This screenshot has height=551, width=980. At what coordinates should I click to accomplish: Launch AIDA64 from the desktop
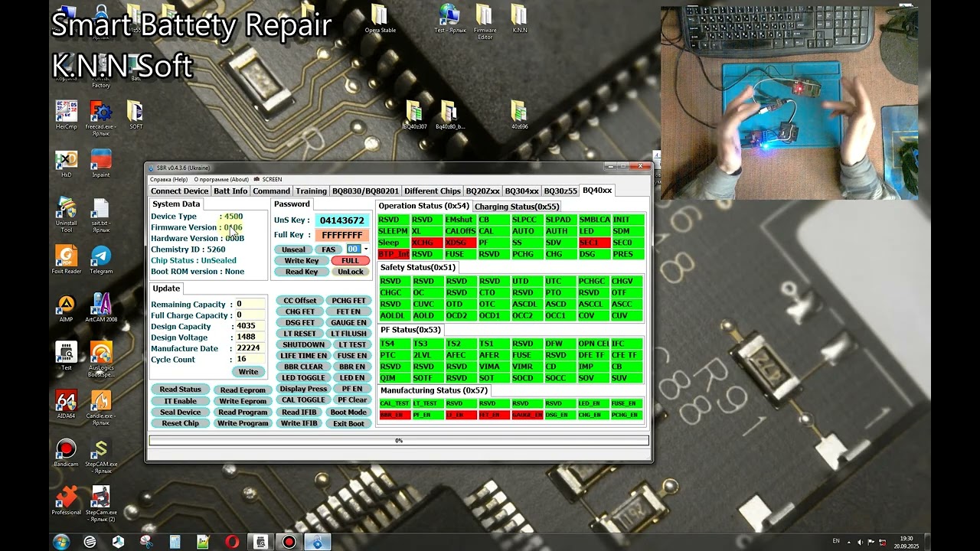click(x=67, y=404)
